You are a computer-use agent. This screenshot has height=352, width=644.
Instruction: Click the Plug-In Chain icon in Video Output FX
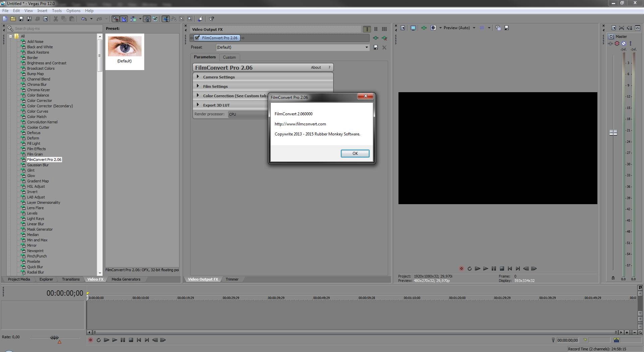376,38
